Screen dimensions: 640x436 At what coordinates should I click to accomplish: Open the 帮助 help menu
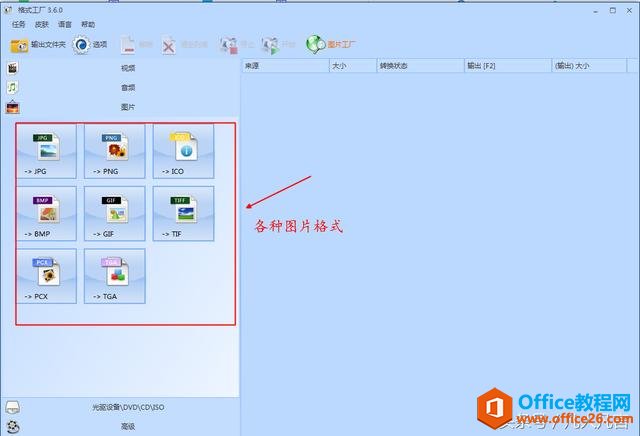88,24
